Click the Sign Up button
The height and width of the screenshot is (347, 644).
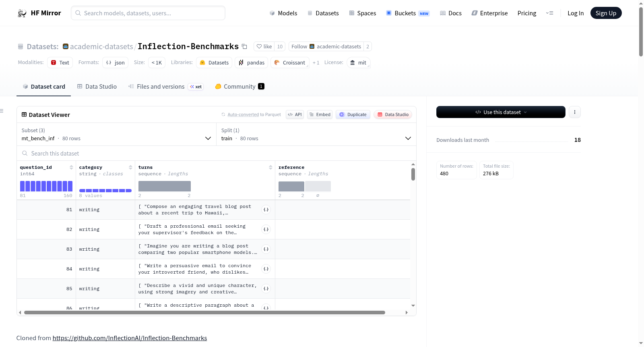606,13
